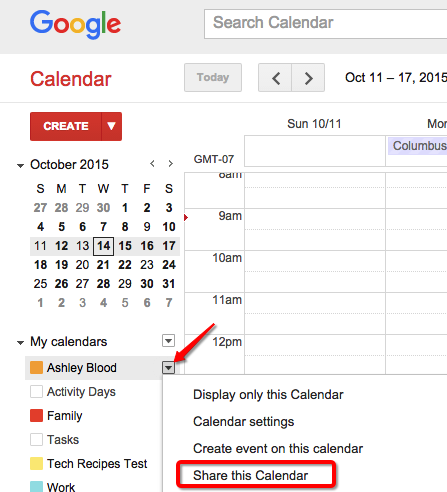Click the GMT-07 timezone label
The height and width of the screenshot is (492, 447).
(x=214, y=159)
